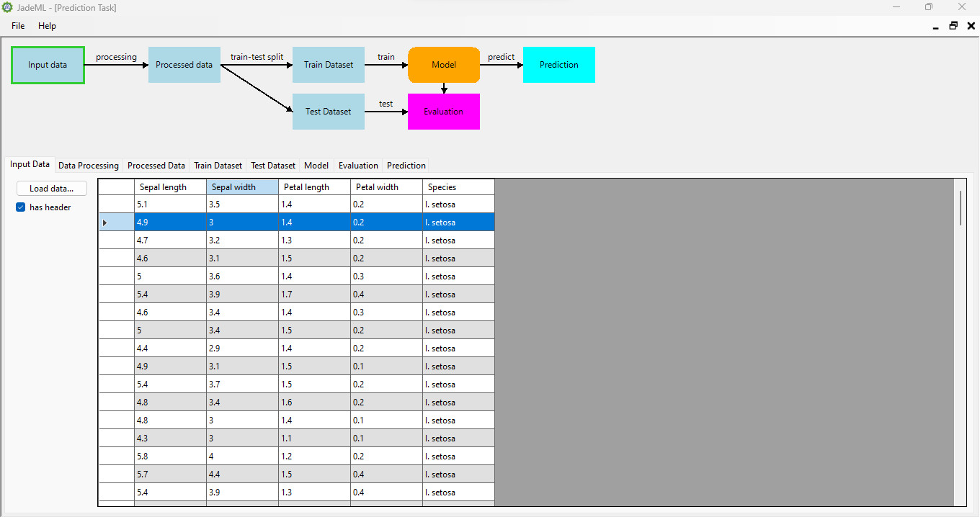The image size is (980, 517).
Task: Select the Processed data node in the workflow diagram
Action: (184, 65)
